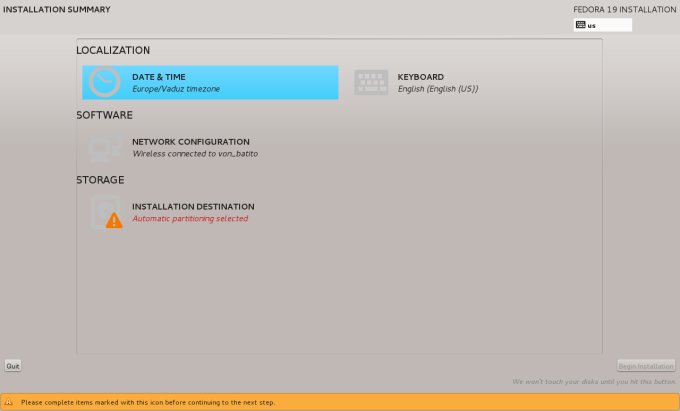Click the FEDORA 19 INSTALLATION label

tap(624, 10)
